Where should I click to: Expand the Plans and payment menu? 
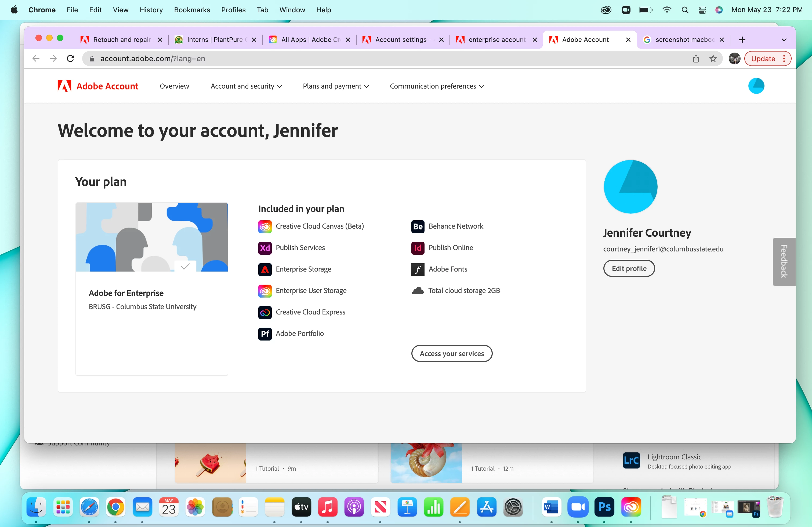coord(336,86)
